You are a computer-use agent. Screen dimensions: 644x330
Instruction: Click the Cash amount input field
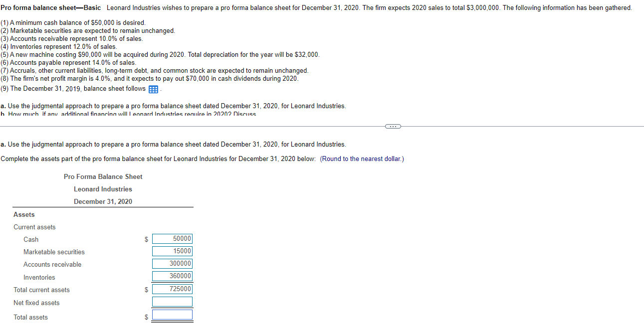tap(172, 239)
